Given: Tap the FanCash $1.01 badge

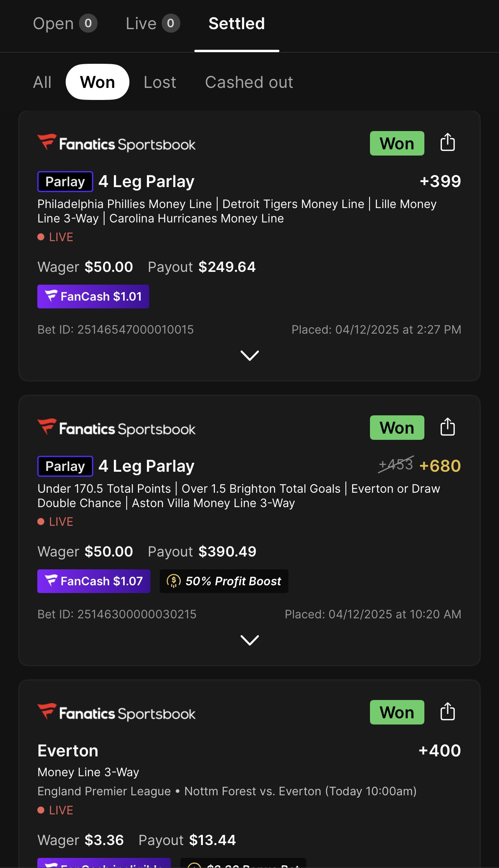Looking at the screenshot, I should [93, 296].
